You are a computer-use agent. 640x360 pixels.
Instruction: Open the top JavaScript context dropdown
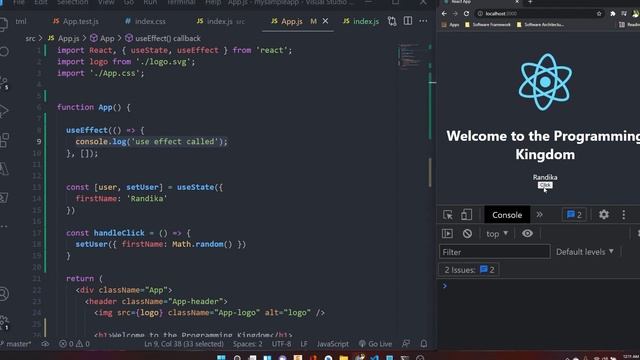click(x=497, y=233)
